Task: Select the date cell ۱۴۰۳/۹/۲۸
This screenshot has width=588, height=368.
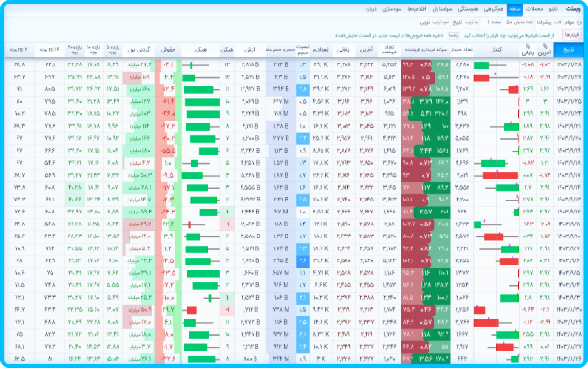Action: pyautogui.click(x=569, y=64)
